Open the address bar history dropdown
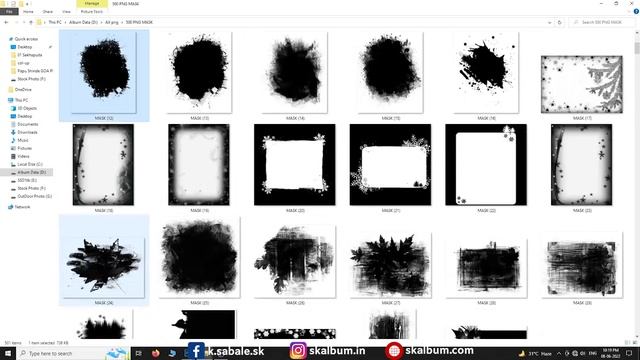 tap(549, 22)
